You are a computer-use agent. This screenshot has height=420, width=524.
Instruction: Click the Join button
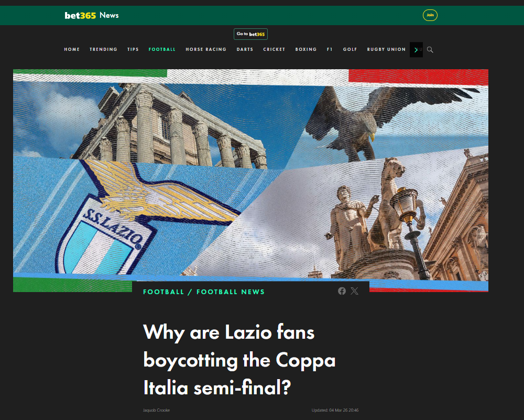click(x=430, y=15)
